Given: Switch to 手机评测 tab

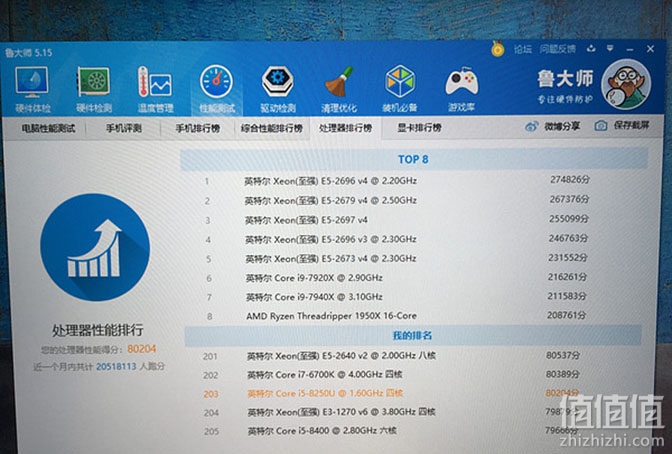Looking at the screenshot, I should point(123,128).
